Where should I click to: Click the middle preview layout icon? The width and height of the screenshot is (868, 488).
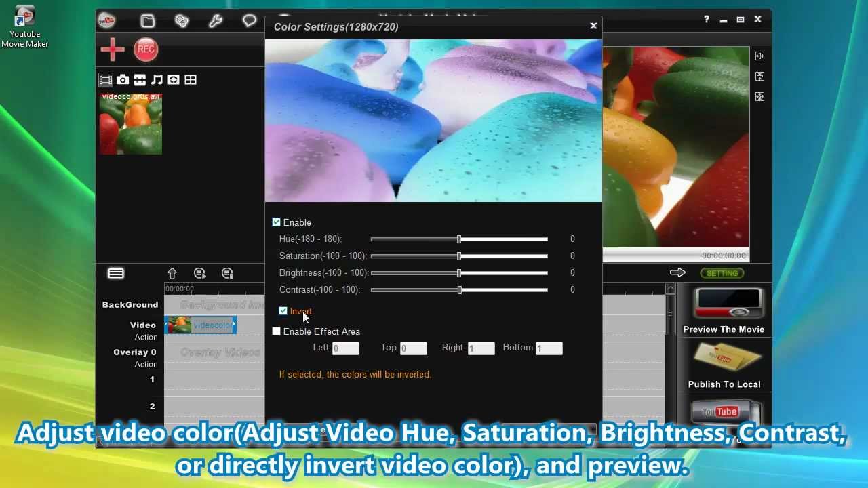coord(759,77)
